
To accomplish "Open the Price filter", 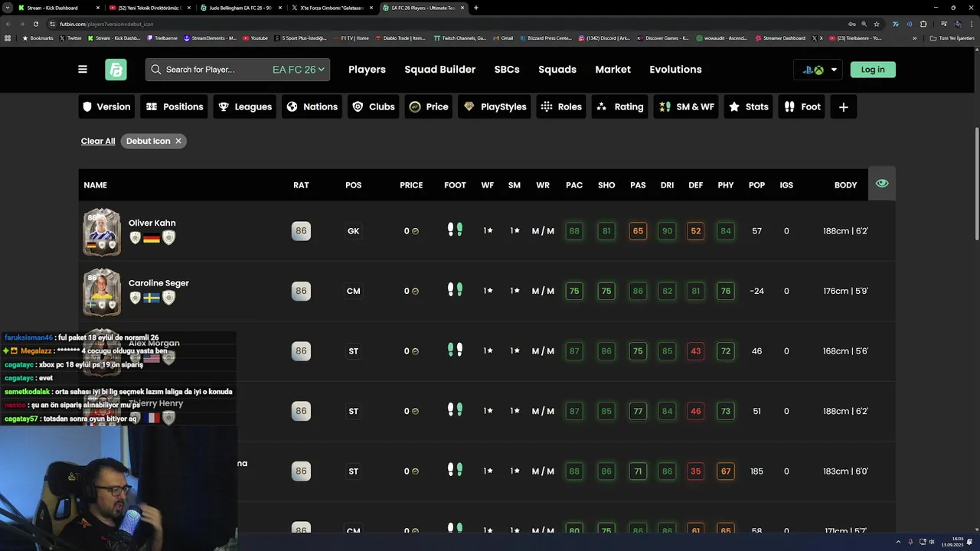I will tap(429, 107).
